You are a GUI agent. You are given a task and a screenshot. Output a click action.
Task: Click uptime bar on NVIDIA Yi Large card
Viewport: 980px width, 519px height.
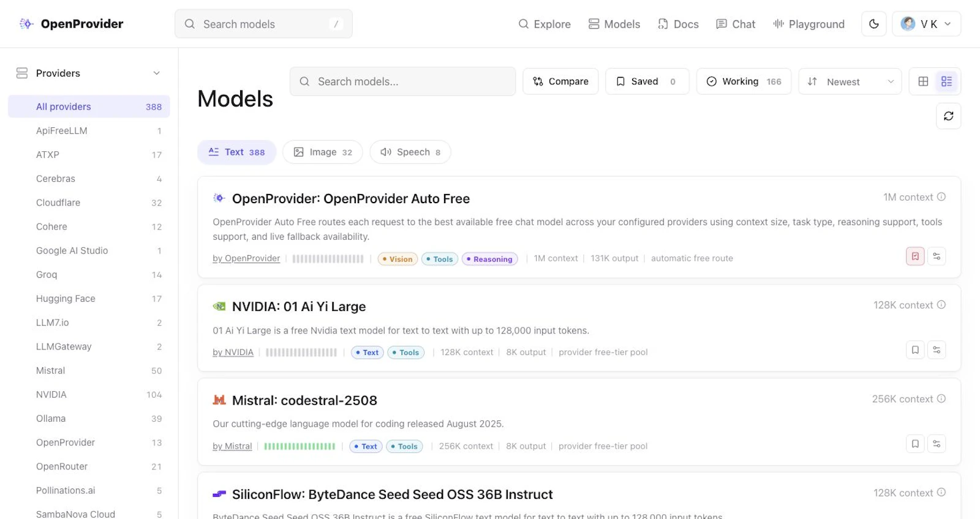[x=301, y=353]
